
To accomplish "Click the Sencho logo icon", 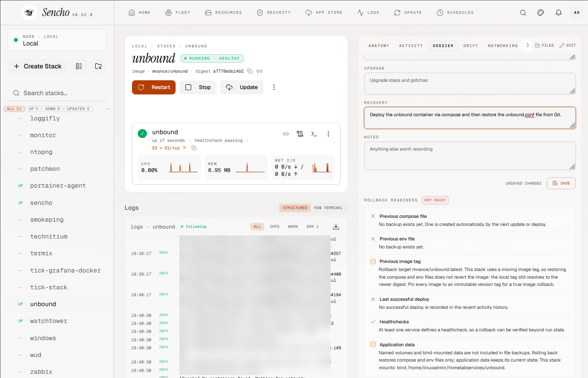I will 29,13.
